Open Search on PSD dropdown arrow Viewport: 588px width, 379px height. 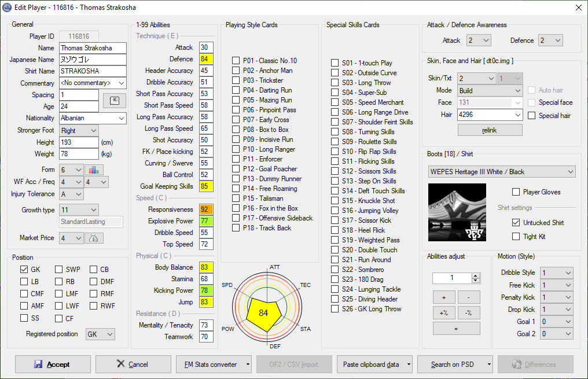[489, 364]
